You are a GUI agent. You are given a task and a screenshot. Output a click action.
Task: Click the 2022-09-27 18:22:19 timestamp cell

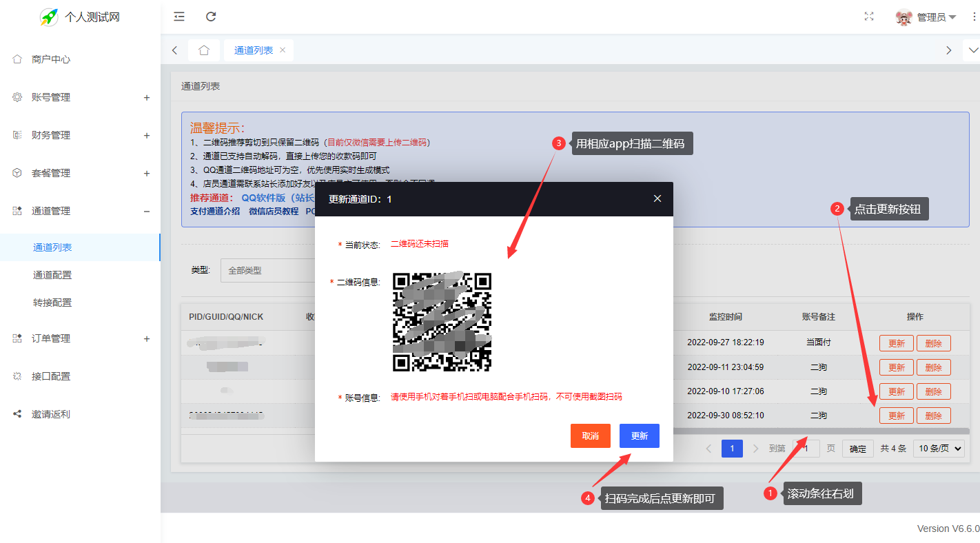726,342
